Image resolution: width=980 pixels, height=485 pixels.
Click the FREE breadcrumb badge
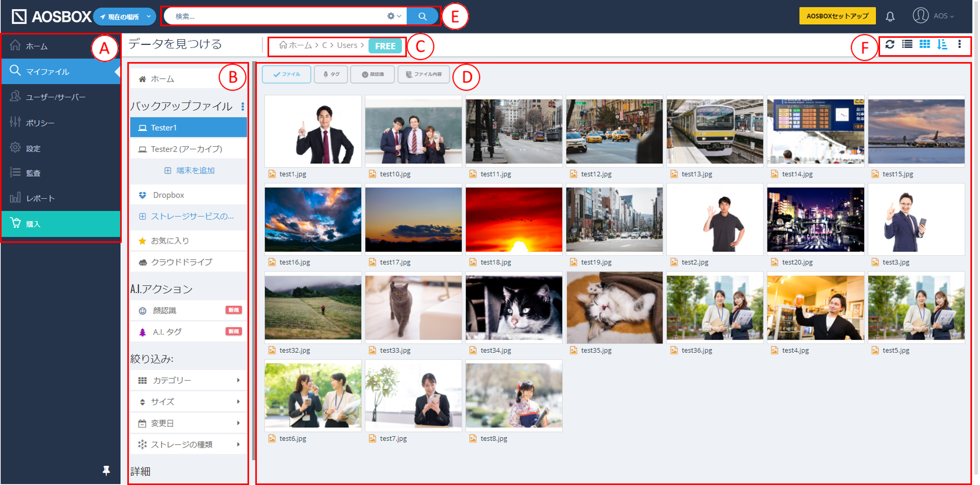click(x=385, y=46)
